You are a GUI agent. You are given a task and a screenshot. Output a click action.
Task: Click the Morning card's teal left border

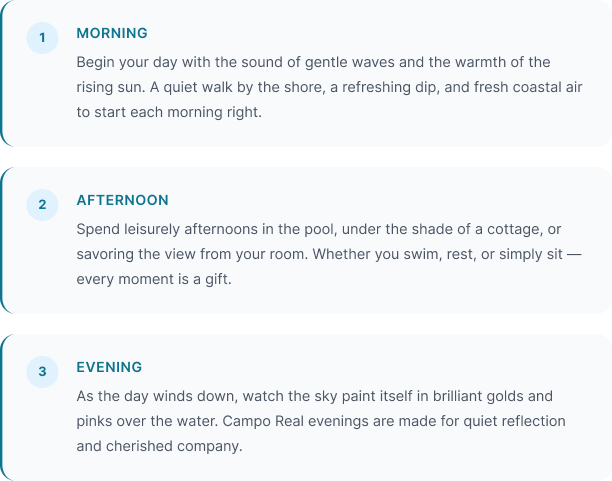(2, 73)
